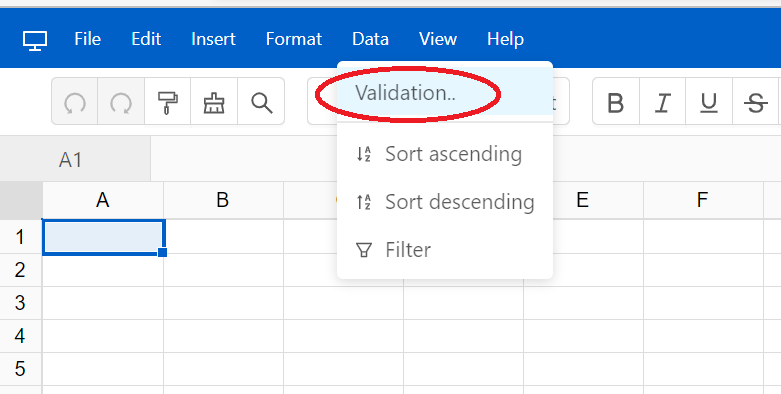Image resolution: width=781 pixels, height=394 pixels.
Task: Click the redo arrow icon
Action: pyautogui.click(x=121, y=102)
